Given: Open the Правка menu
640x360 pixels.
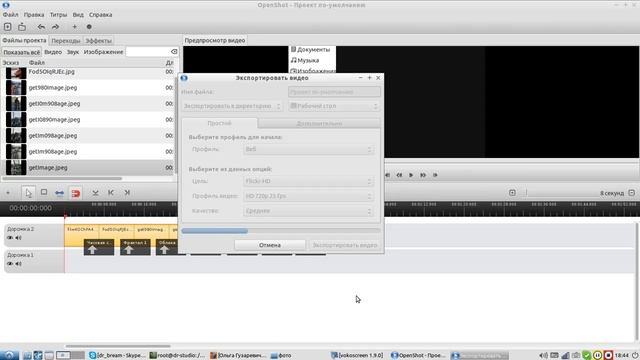Looking at the screenshot, I should [x=34, y=15].
